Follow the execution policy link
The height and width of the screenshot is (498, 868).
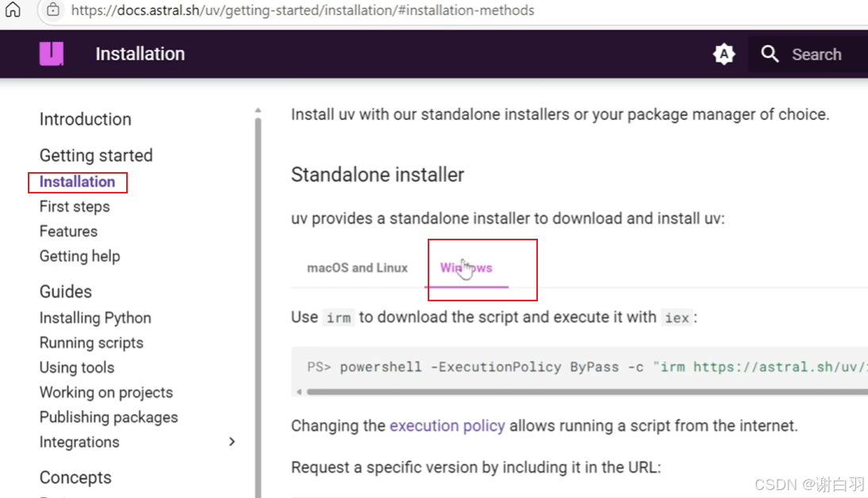point(447,426)
